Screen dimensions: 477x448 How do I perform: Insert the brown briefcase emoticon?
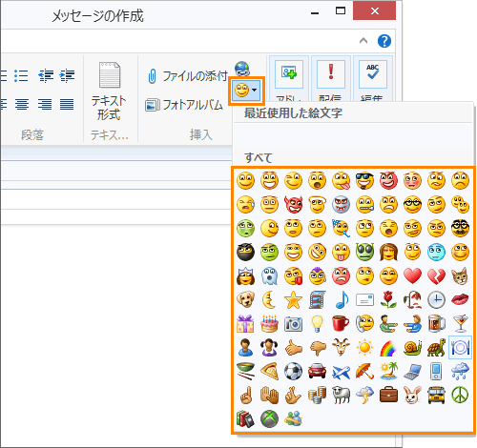point(388,395)
